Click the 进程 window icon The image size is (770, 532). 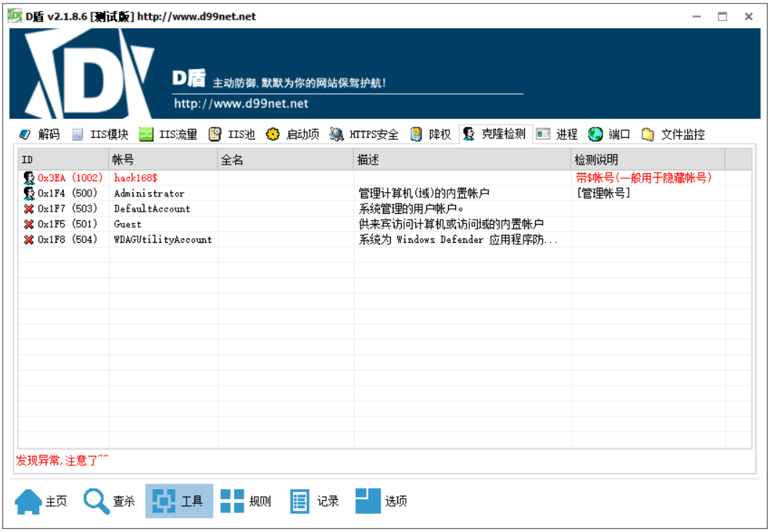[x=542, y=134]
